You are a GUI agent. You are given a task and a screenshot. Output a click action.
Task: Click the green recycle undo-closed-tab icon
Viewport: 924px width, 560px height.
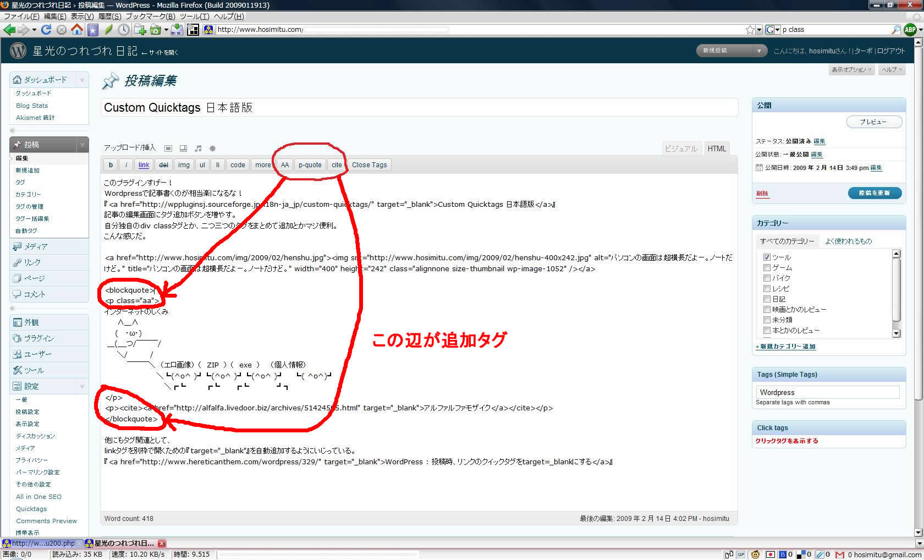tap(156, 30)
